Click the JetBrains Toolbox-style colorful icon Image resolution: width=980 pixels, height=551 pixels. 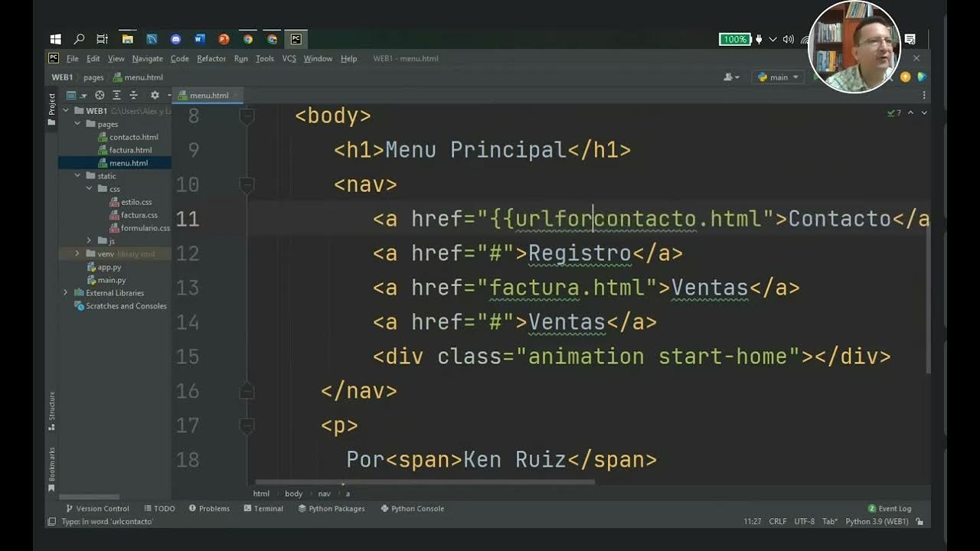[922, 77]
